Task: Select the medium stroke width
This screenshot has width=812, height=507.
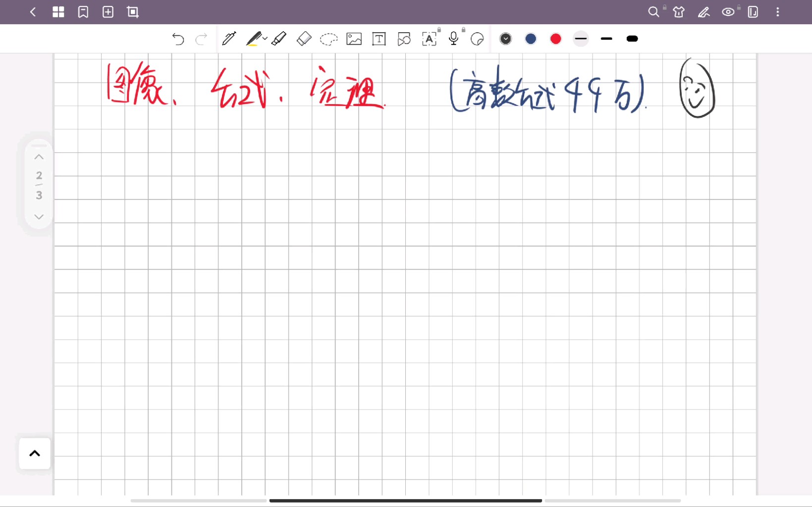Action: click(606, 39)
